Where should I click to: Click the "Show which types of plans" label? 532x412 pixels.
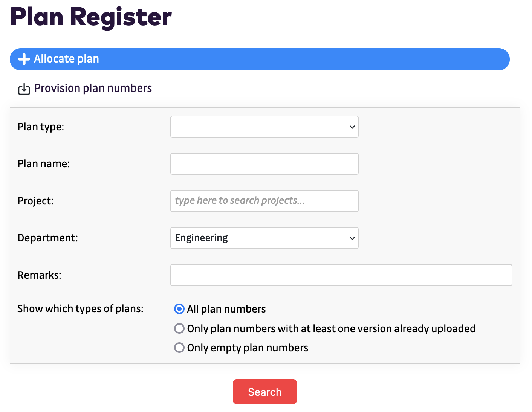pos(80,309)
